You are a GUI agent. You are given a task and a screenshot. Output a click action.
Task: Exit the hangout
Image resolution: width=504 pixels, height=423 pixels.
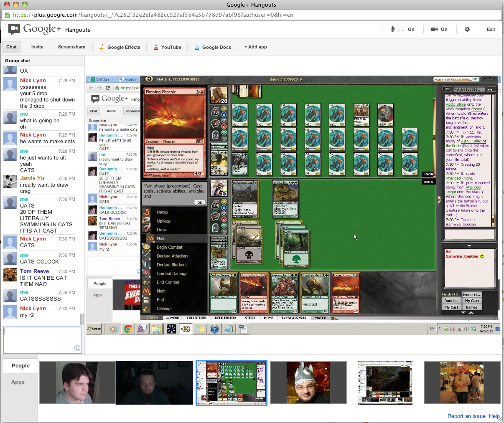(491, 29)
